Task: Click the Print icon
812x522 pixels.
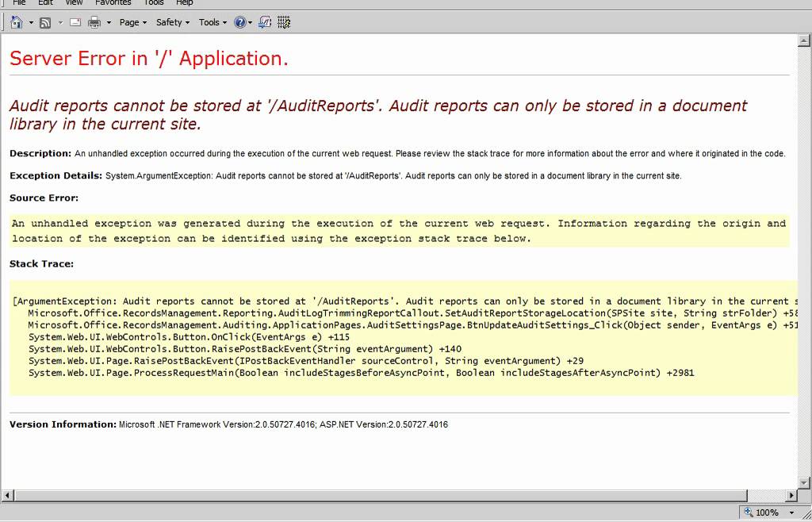Action: [x=94, y=22]
